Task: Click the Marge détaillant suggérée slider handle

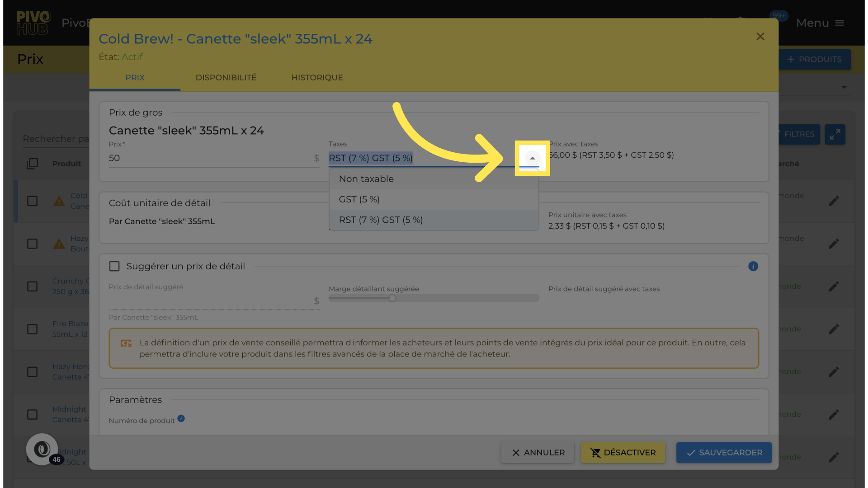Action: (x=392, y=298)
